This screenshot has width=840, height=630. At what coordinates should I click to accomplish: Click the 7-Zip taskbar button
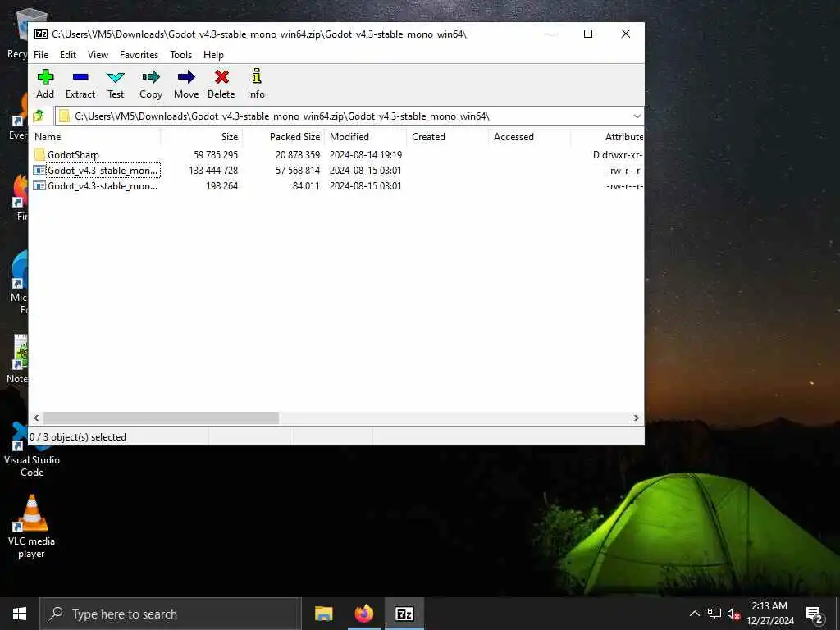[x=404, y=614]
